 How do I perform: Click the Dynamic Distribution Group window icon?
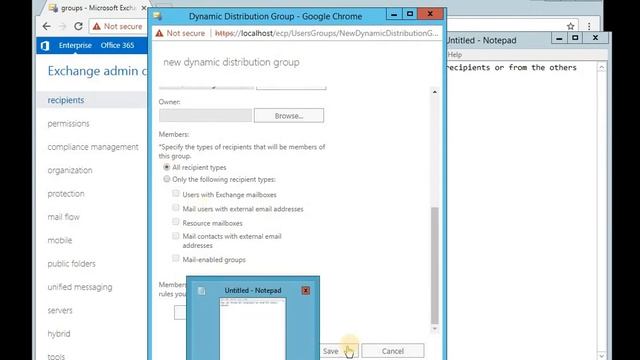(158, 16)
